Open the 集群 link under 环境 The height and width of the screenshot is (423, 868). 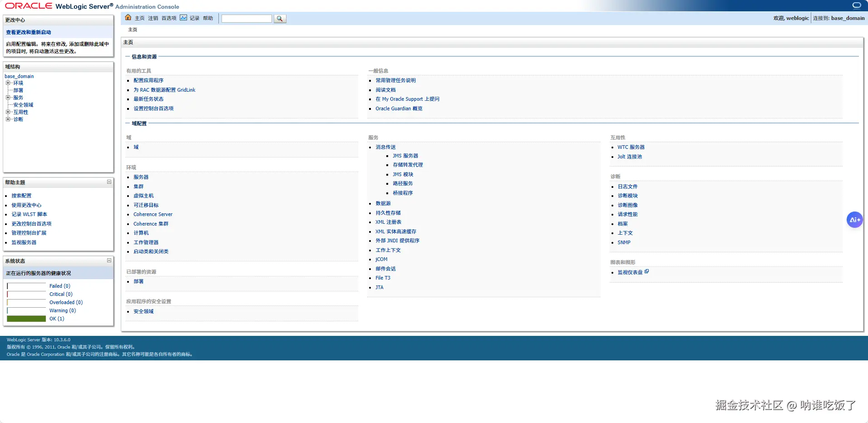click(x=138, y=187)
